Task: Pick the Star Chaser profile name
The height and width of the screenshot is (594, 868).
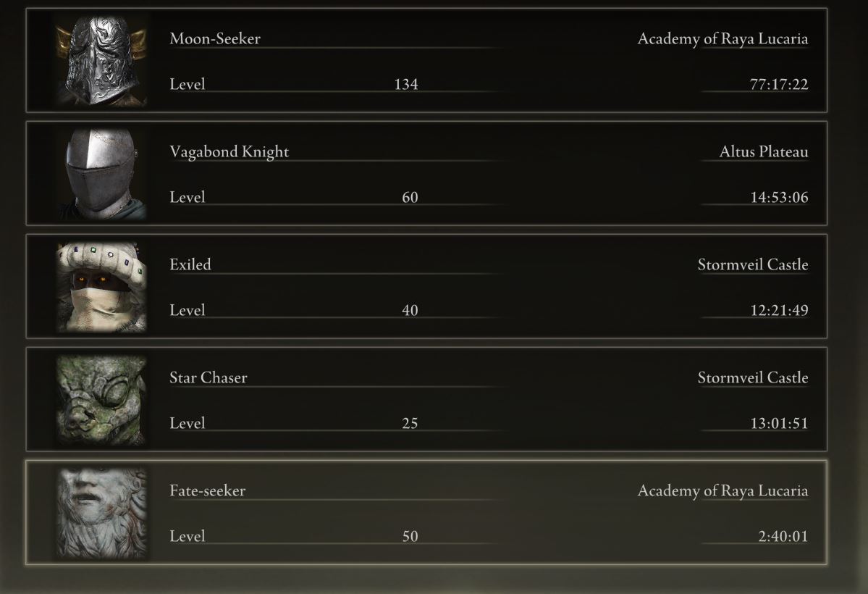Action: 208,377
